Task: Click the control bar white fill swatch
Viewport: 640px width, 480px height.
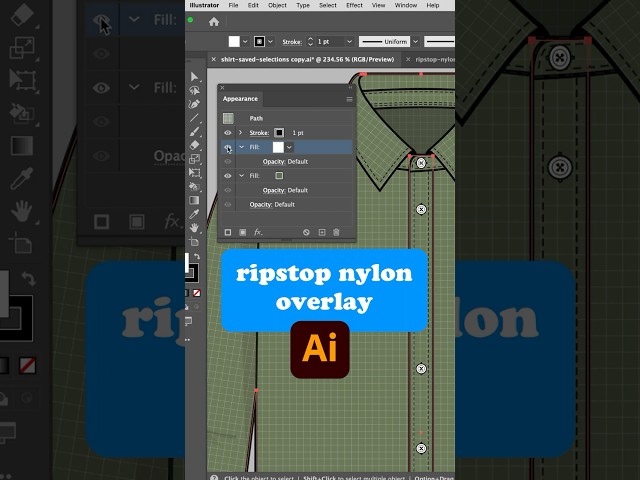Action: coord(234,42)
